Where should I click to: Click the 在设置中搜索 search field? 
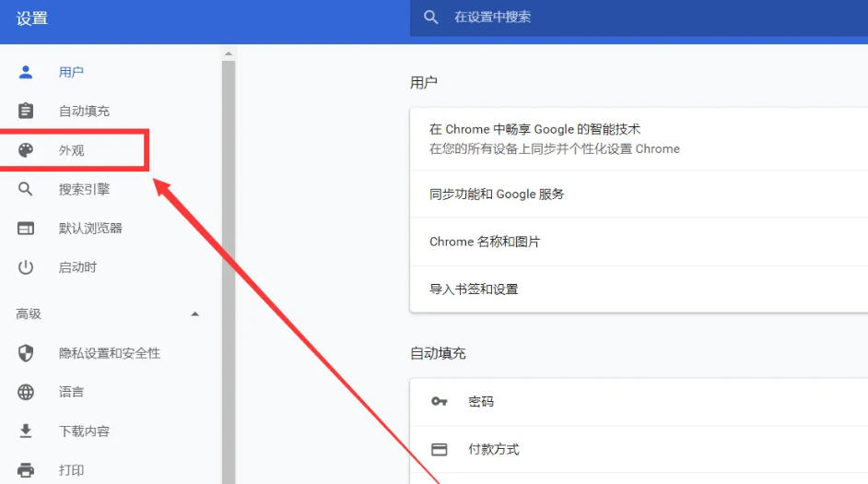coord(639,18)
